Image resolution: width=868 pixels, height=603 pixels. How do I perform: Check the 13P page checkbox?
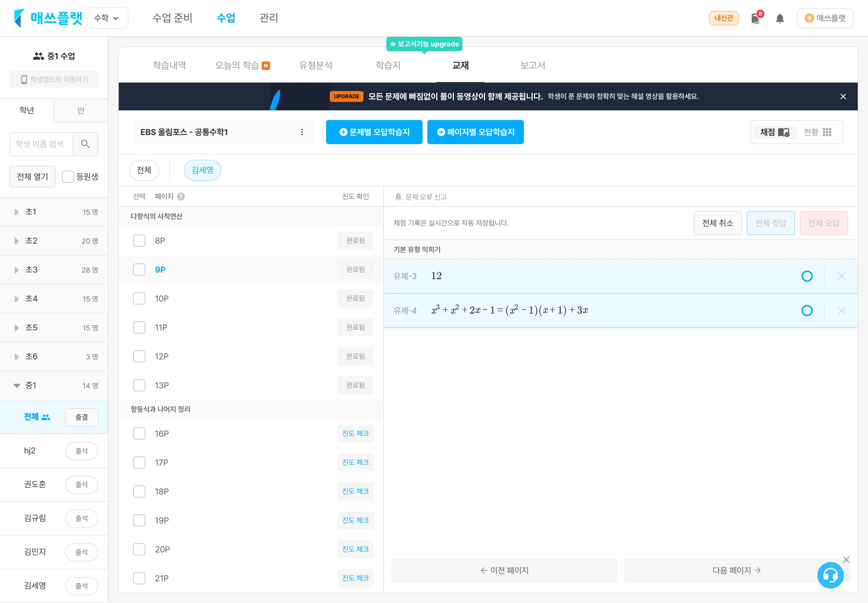point(139,385)
